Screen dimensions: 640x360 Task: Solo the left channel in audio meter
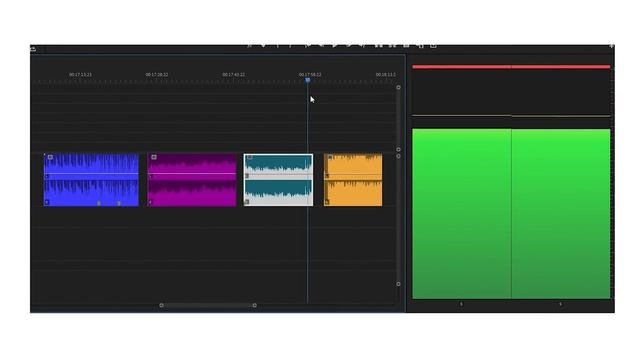pyautogui.click(x=461, y=304)
